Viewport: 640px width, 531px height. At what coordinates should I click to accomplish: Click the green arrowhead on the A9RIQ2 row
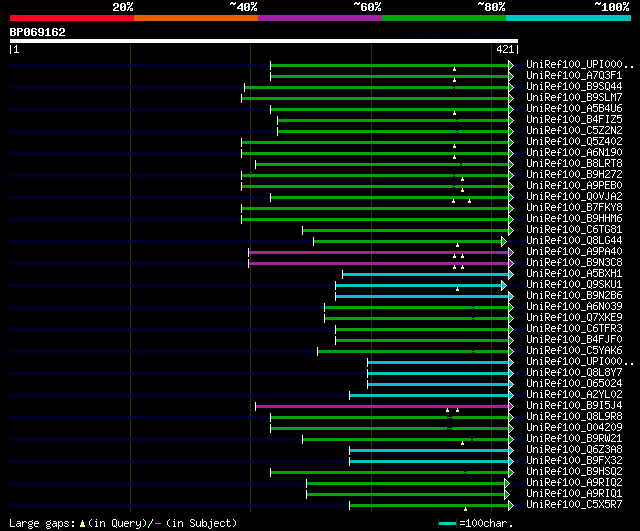pos(507,484)
